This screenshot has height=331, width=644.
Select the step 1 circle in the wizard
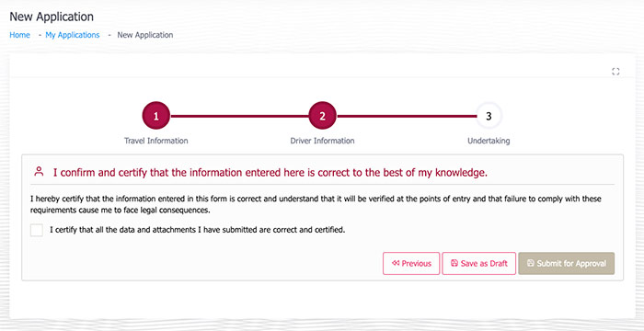156,116
